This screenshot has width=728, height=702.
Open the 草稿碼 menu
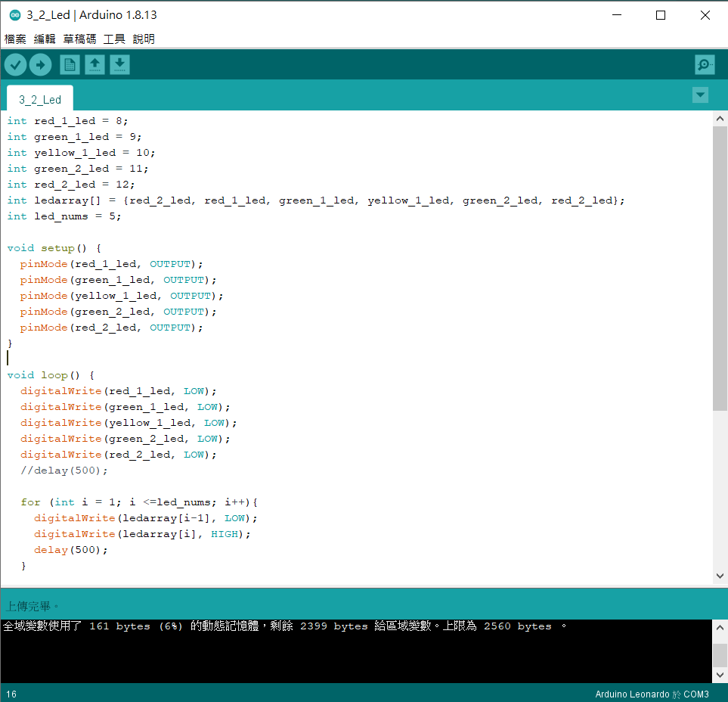79,39
